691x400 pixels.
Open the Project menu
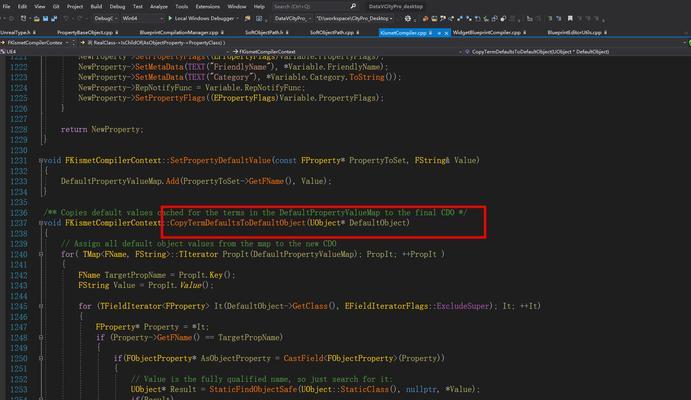pos(75,6)
